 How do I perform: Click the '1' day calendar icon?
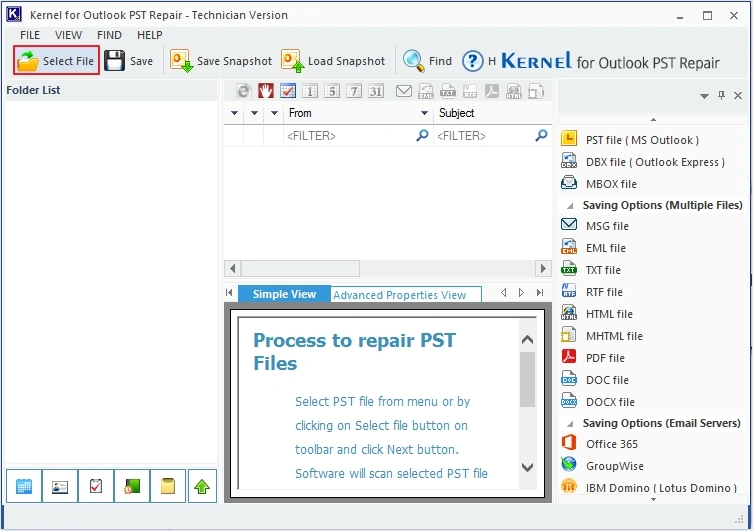point(310,91)
